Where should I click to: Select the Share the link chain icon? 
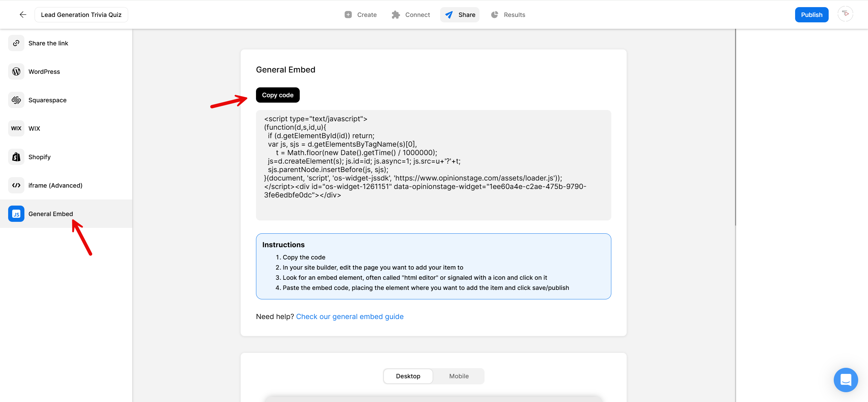click(16, 43)
